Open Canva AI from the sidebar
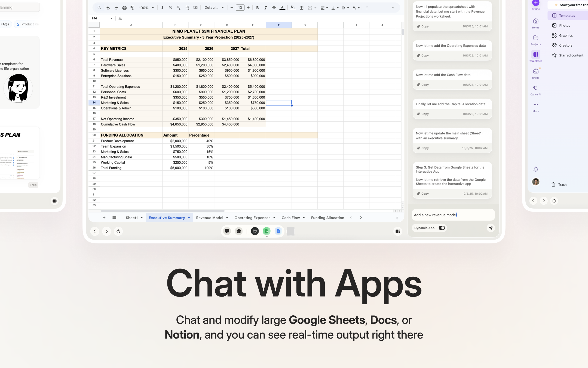This screenshot has width=588, height=368. [535, 90]
